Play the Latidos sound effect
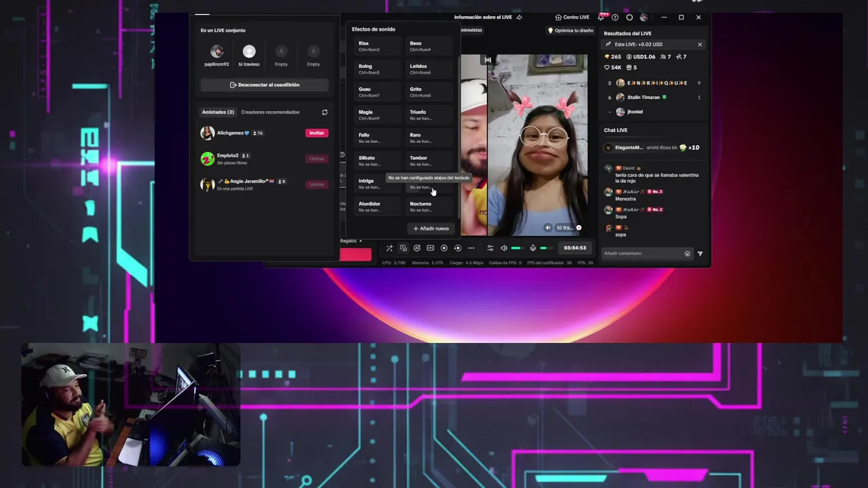868x488 pixels. [x=429, y=69]
